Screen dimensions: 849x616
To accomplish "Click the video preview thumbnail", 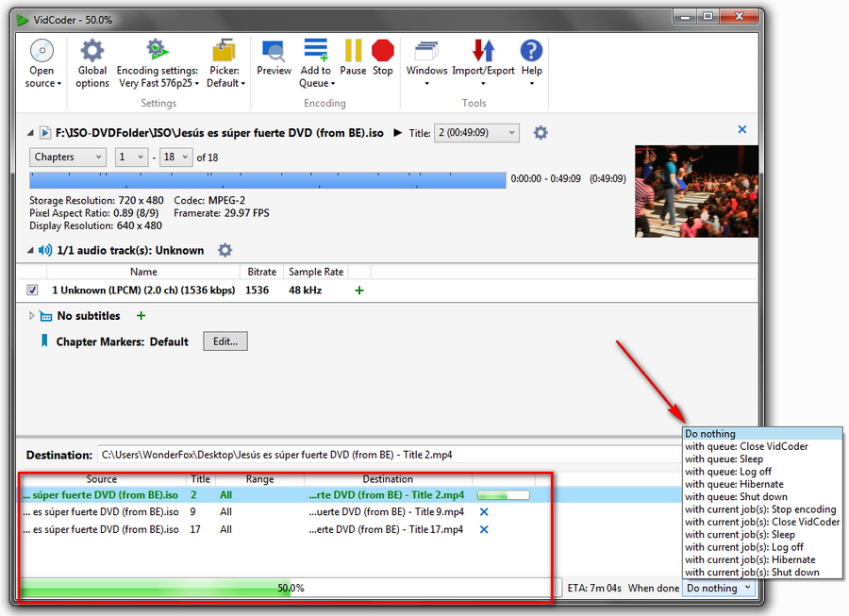I will 696,191.
